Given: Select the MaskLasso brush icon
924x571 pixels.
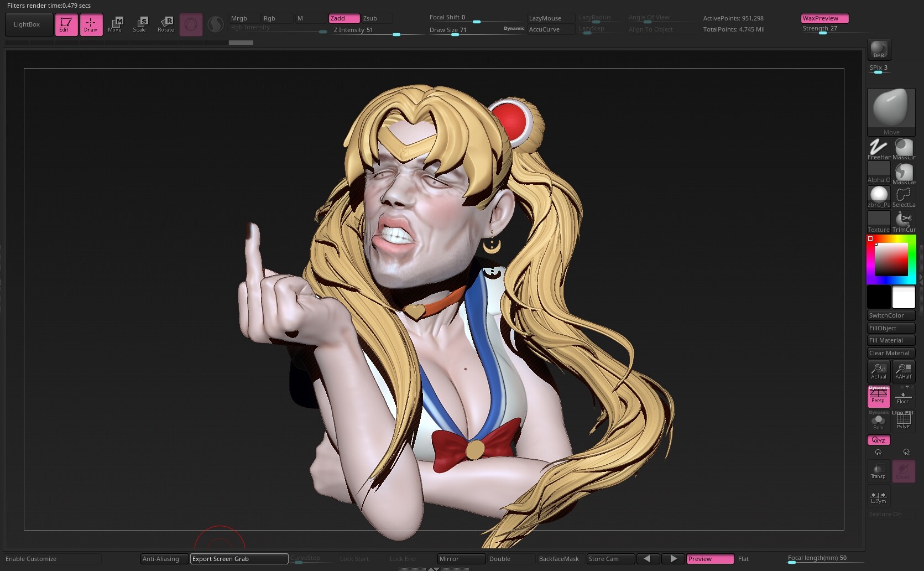Looking at the screenshot, I should 904,173.
